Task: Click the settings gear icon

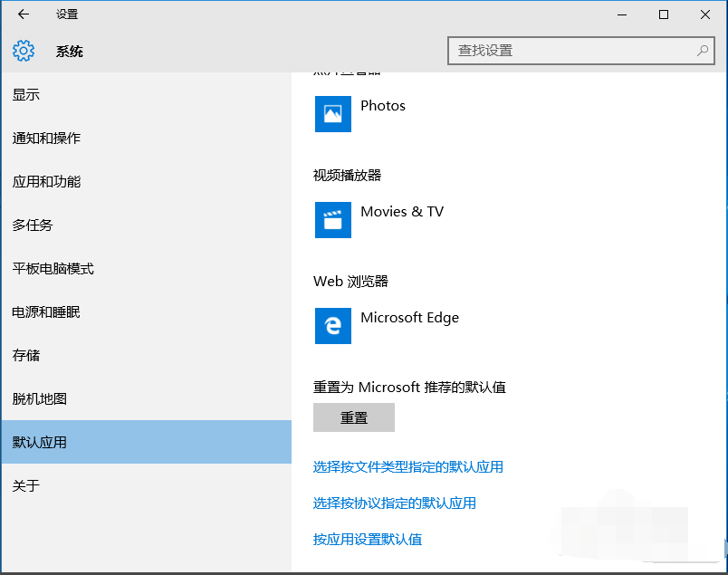Action: pos(24,51)
